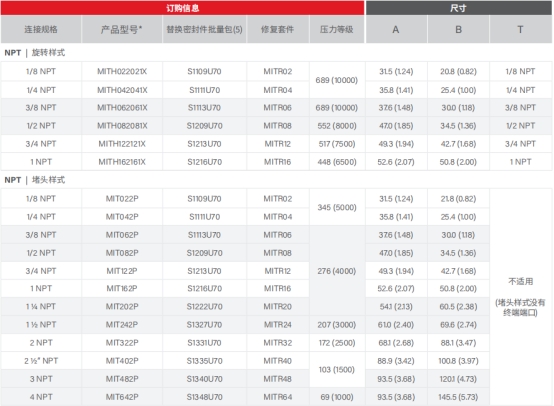Click the 订购信息 red header
The height and width of the screenshot is (406, 554).
click(182, 8)
